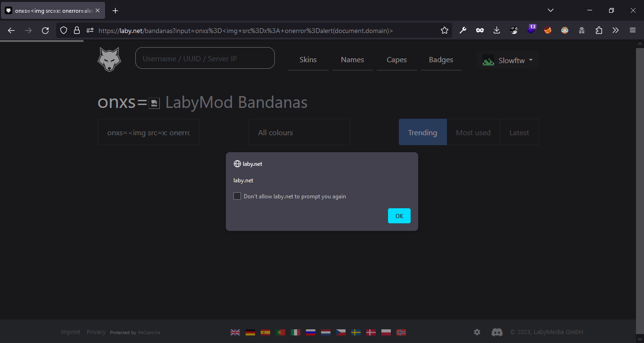Switch language to Swedish via flag
The image size is (644, 343).
[356, 332]
